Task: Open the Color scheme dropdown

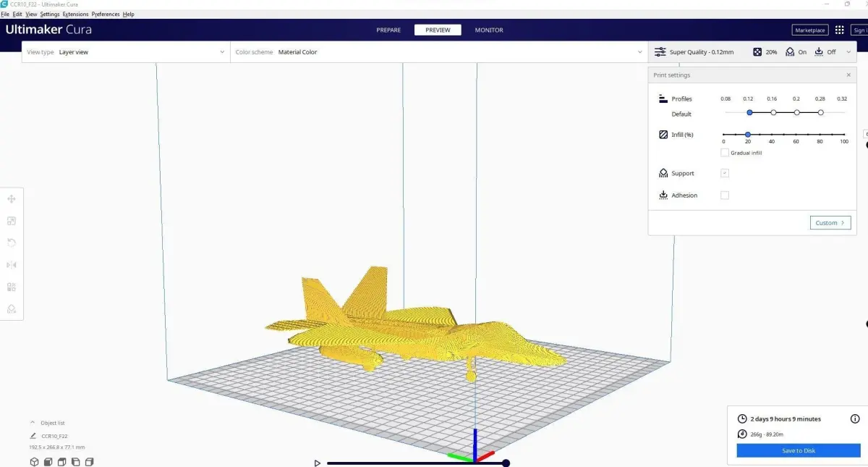Action: pyautogui.click(x=439, y=52)
